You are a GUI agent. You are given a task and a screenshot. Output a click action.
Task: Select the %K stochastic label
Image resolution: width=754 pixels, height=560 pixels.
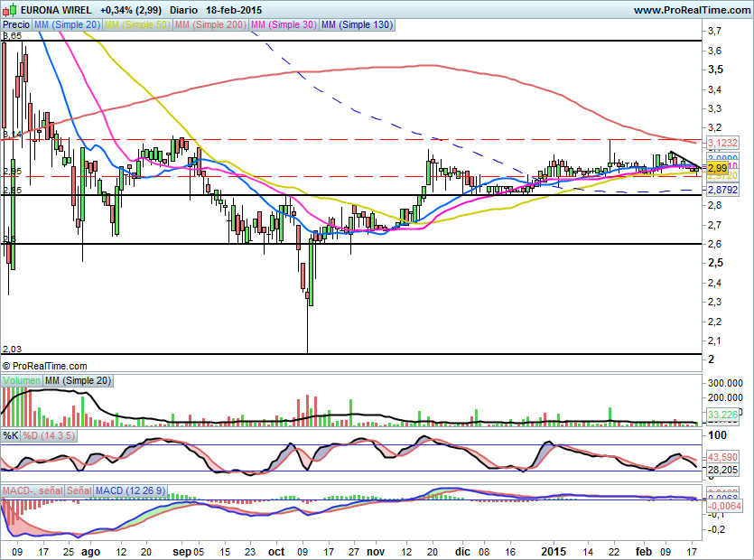point(11,435)
